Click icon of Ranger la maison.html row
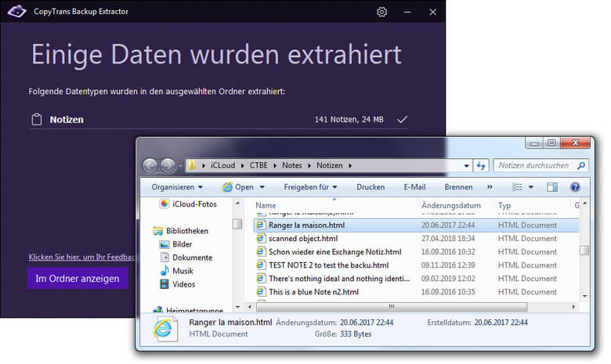This screenshot has height=364, width=611. coord(260,225)
